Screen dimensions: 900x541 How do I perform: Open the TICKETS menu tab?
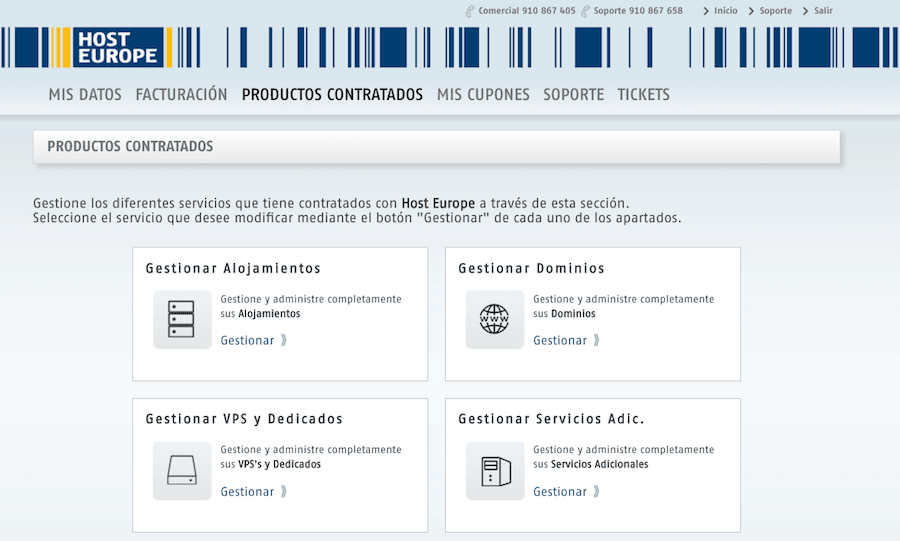click(x=643, y=95)
